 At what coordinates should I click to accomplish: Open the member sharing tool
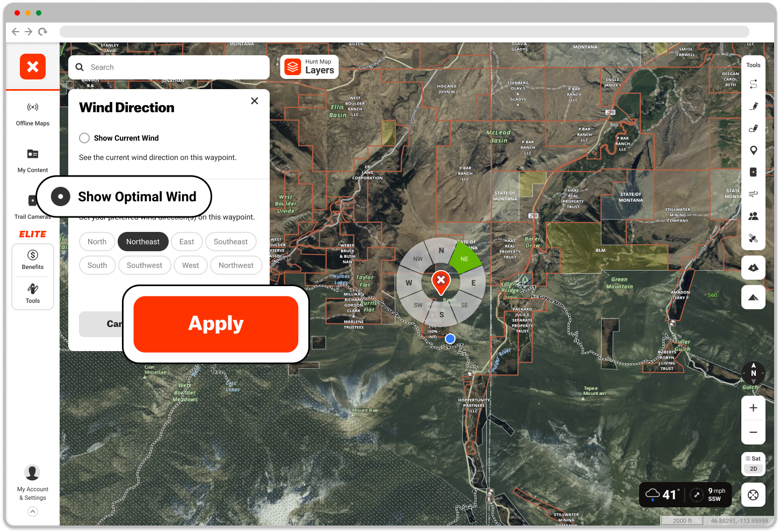(x=753, y=216)
